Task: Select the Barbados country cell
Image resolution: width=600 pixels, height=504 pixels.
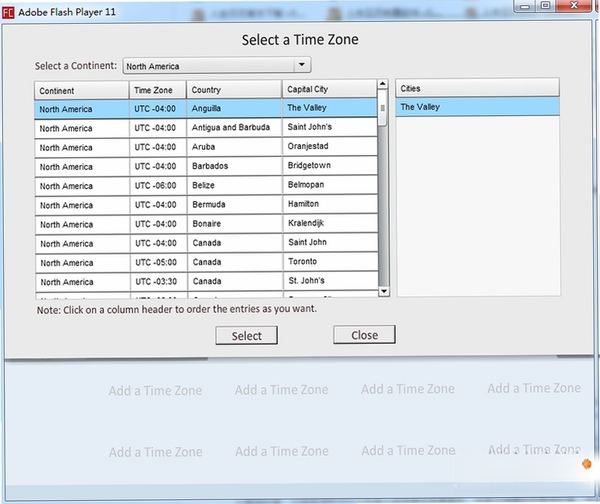Action: (x=235, y=166)
